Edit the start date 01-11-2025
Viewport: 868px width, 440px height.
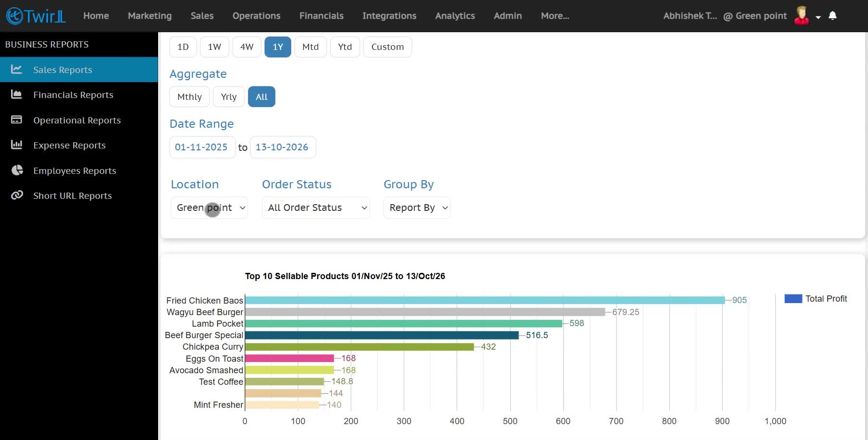tap(202, 147)
